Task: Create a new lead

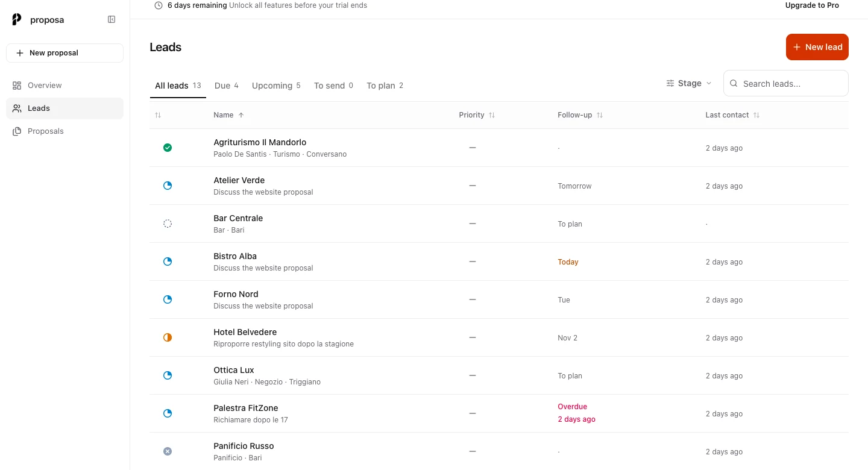Action: (x=817, y=47)
